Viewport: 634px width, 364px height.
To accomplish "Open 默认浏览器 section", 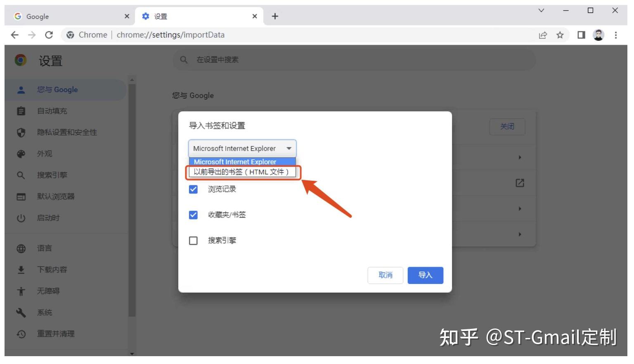I will [66, 197].
